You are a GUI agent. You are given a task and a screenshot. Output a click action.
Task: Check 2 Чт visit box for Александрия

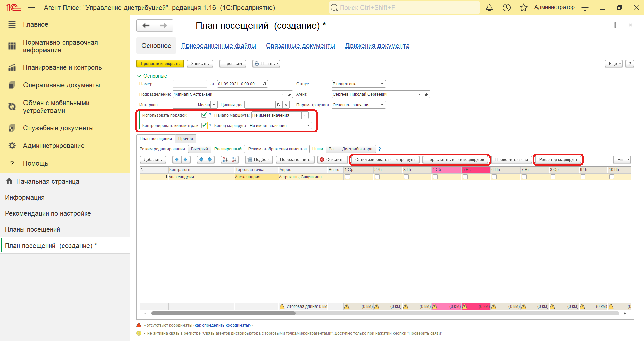377,177
